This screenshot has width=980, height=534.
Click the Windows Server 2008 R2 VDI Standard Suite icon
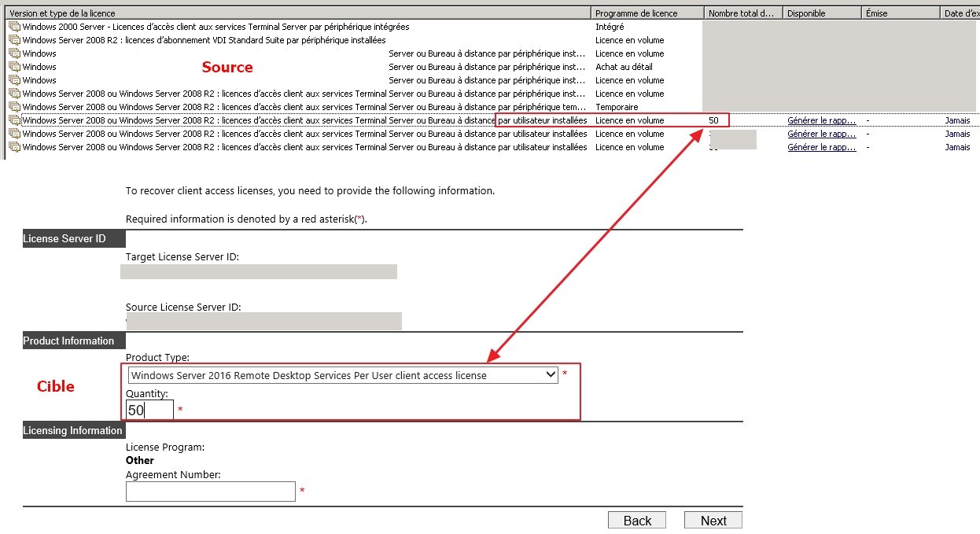pos(14,39)
